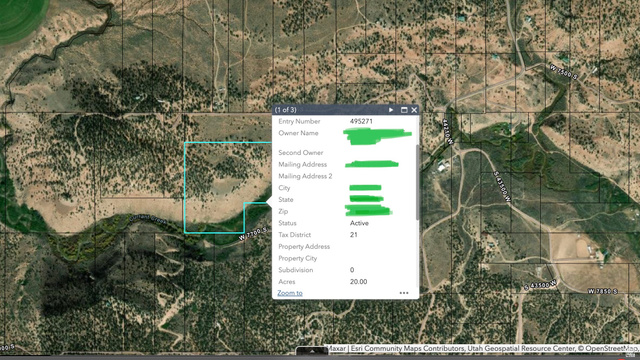
Task: Close the parcel info popup
Action: coord(414,110)
